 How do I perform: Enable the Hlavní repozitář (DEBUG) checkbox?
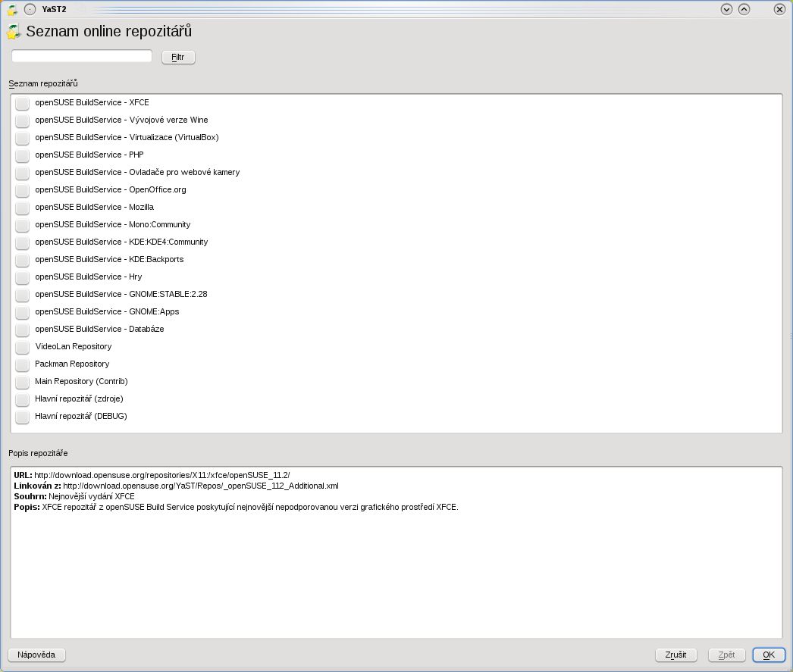pyautogui.click(x=22, y=417)
